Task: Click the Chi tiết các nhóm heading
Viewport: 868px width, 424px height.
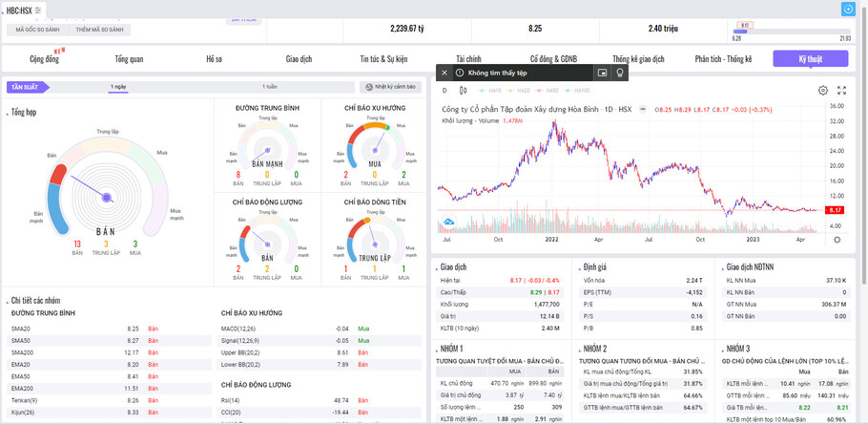Action: coord(36,301)
